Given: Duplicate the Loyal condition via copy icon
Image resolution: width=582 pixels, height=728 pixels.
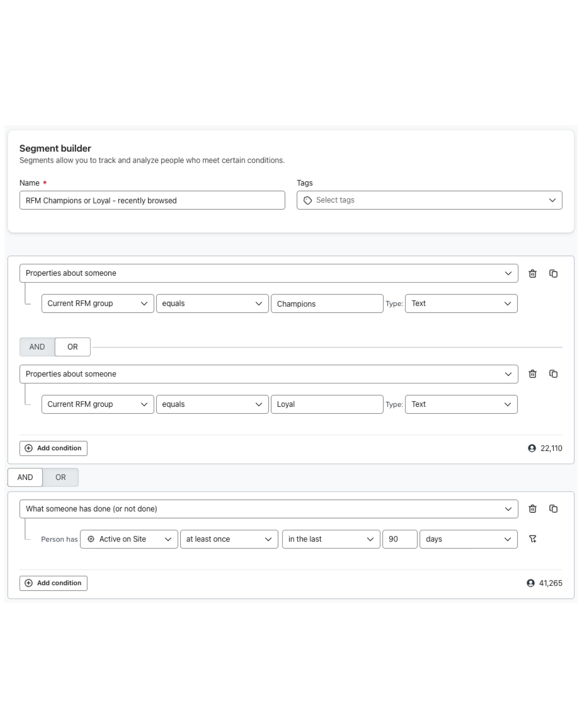Looking at the screenshot, I should coord(553,374).
